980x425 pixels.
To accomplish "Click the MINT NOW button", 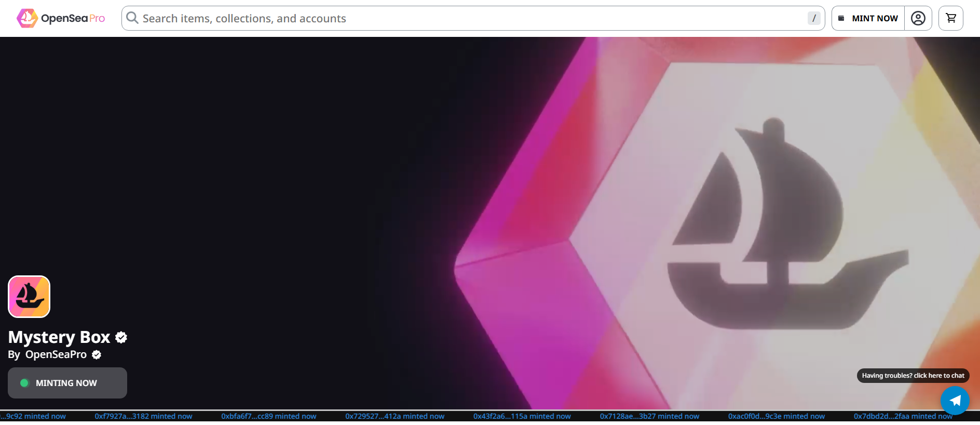I will [x=868, y=18].
